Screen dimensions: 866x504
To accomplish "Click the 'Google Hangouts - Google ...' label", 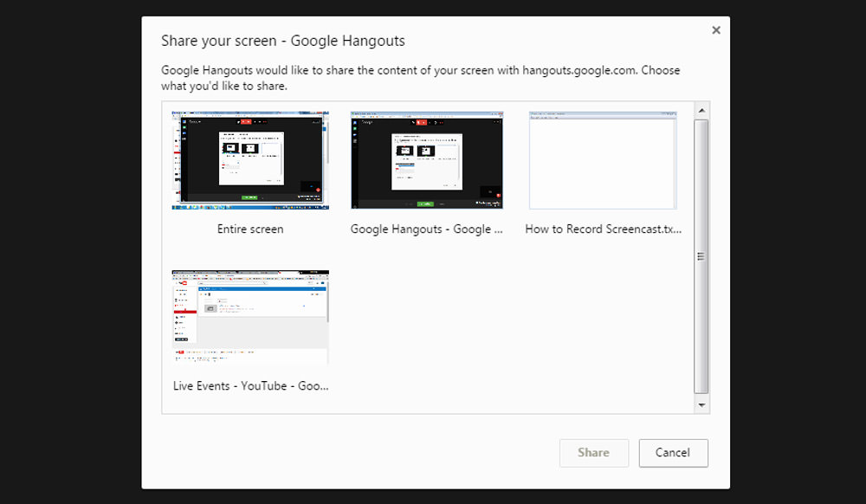I will click(x=426, y=229).
